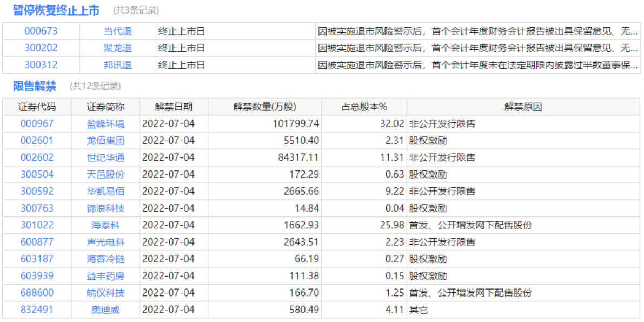The image size is (644, 322).
Task: Open stock code 000967 link
Action: [x=37, y=124]
